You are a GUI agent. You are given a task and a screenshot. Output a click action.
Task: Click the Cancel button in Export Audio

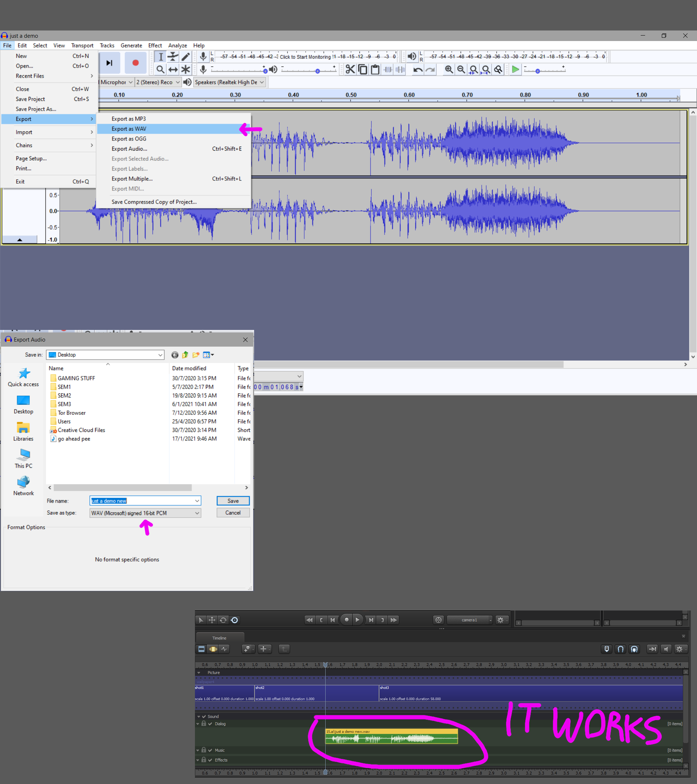point(233,513)
